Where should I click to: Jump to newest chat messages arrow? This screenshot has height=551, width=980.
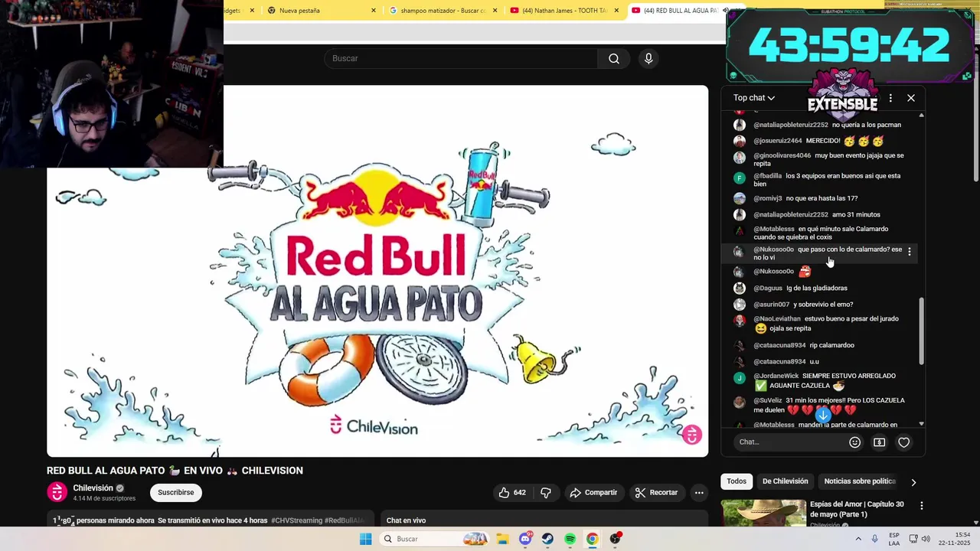pos(823,415)
